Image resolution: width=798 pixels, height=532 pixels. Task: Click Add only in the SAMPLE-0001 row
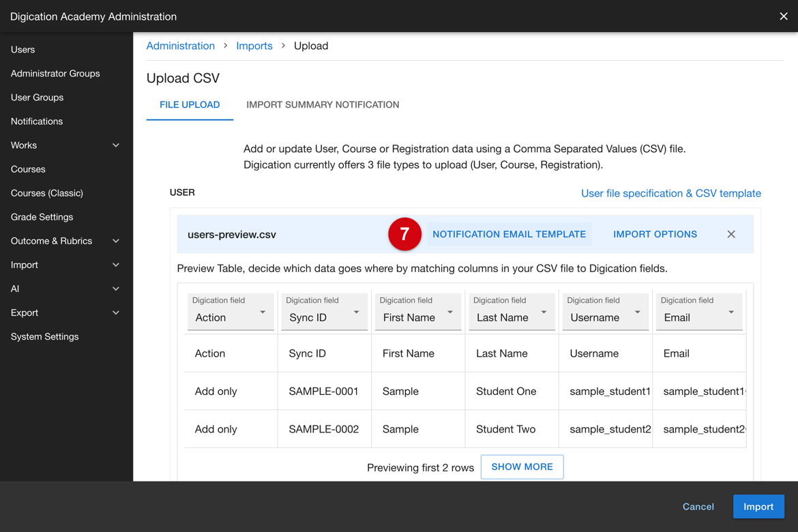point(216,391)
